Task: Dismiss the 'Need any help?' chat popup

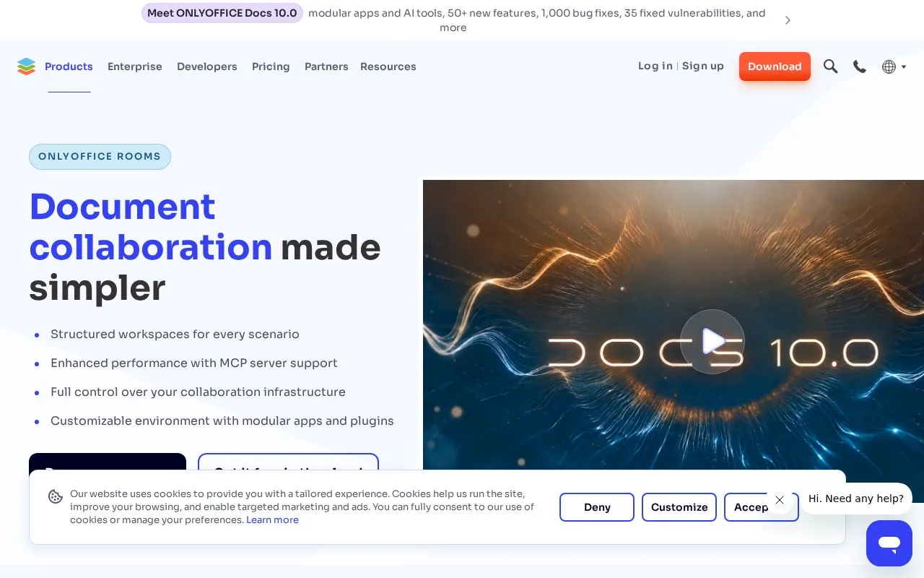Action: (780, 500)
